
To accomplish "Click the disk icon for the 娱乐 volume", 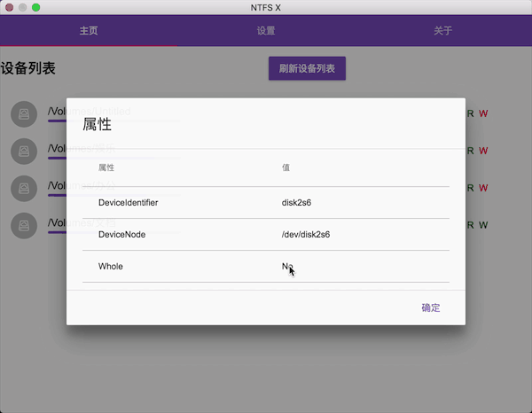I will [24, 152].
